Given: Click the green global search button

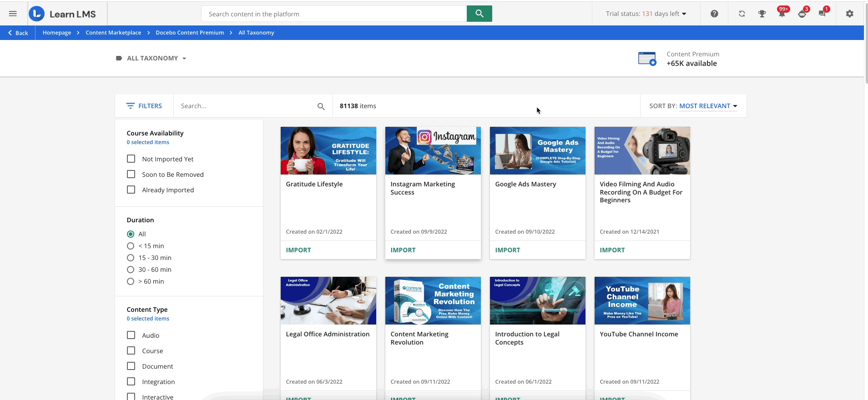Looking at the screenshot, I should [x=479, y=14].
